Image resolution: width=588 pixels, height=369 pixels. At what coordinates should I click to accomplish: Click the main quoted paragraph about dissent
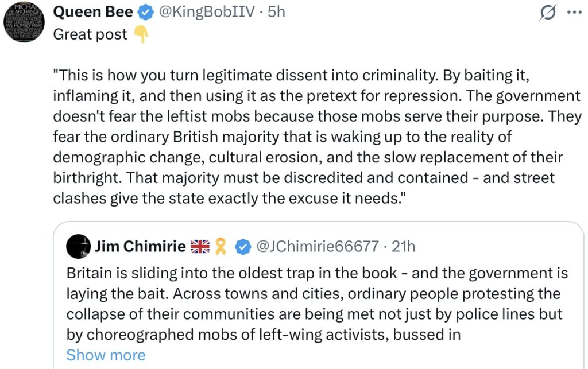[317, 137]
